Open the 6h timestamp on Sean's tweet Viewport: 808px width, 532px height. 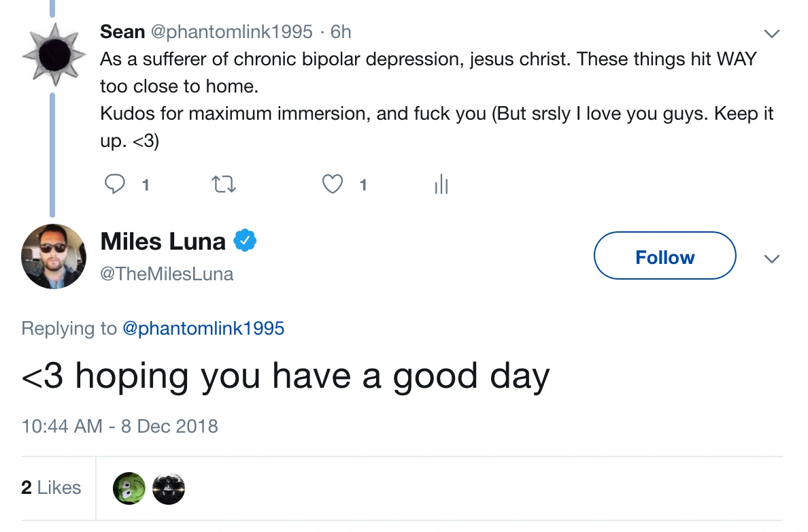341,32
